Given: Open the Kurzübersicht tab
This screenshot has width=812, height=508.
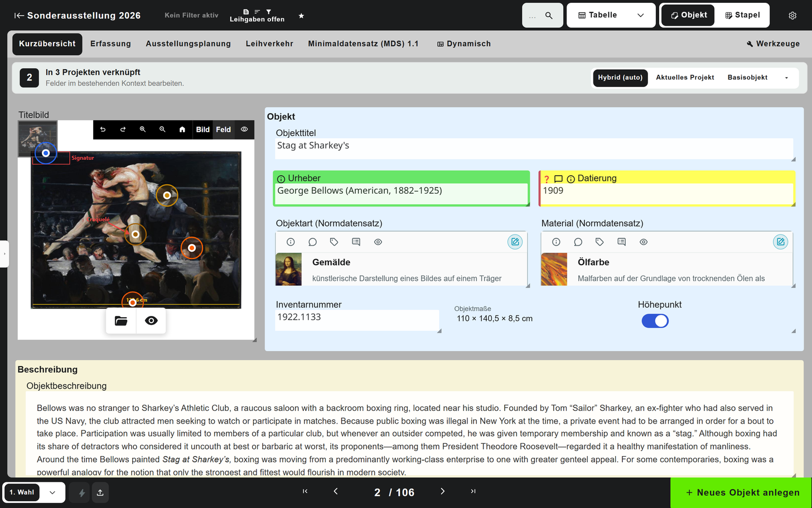Looking at the screenshot, I should [47, 44].
